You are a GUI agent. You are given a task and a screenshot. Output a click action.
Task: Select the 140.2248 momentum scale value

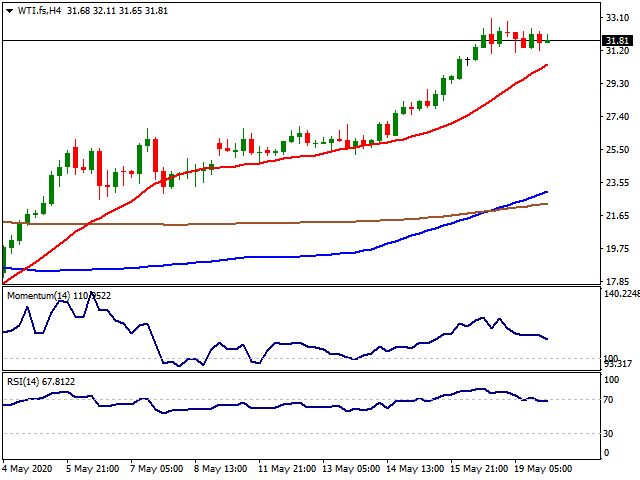point(621,293)
